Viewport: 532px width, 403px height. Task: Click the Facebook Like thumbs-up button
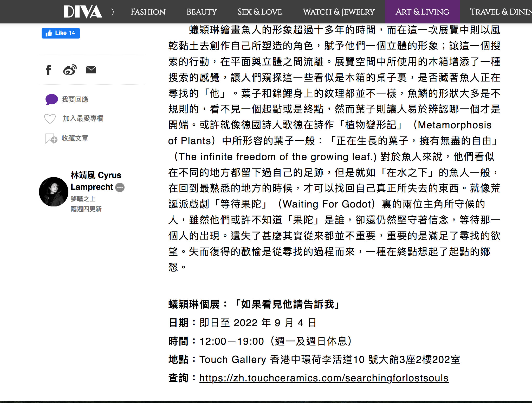61,33
